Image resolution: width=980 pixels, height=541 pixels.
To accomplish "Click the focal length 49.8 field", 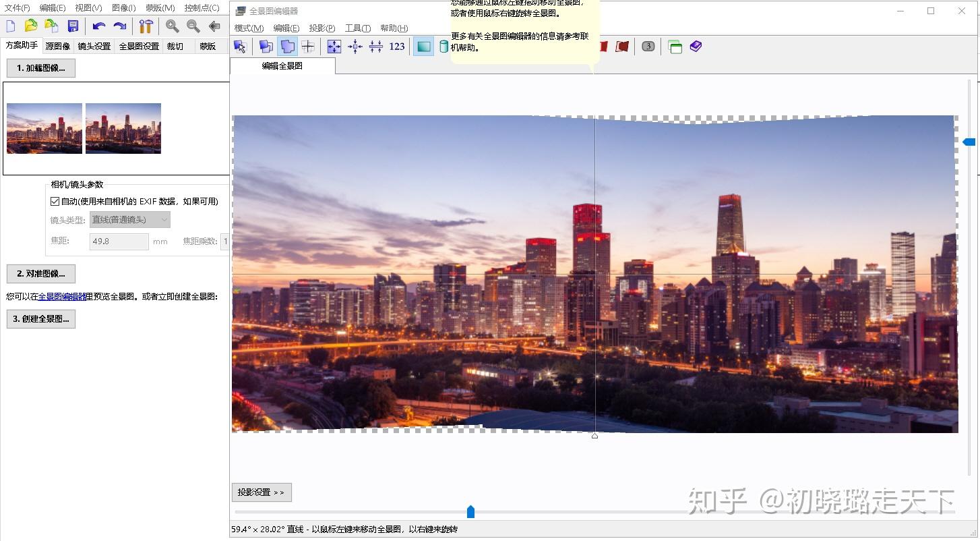I will pyautogui.click(x=119, y=241).
